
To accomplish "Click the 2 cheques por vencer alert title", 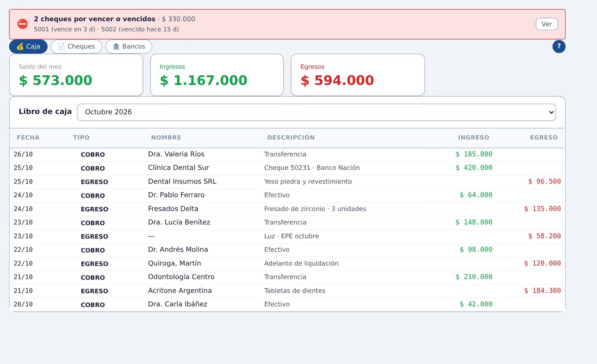I will 94,19.
